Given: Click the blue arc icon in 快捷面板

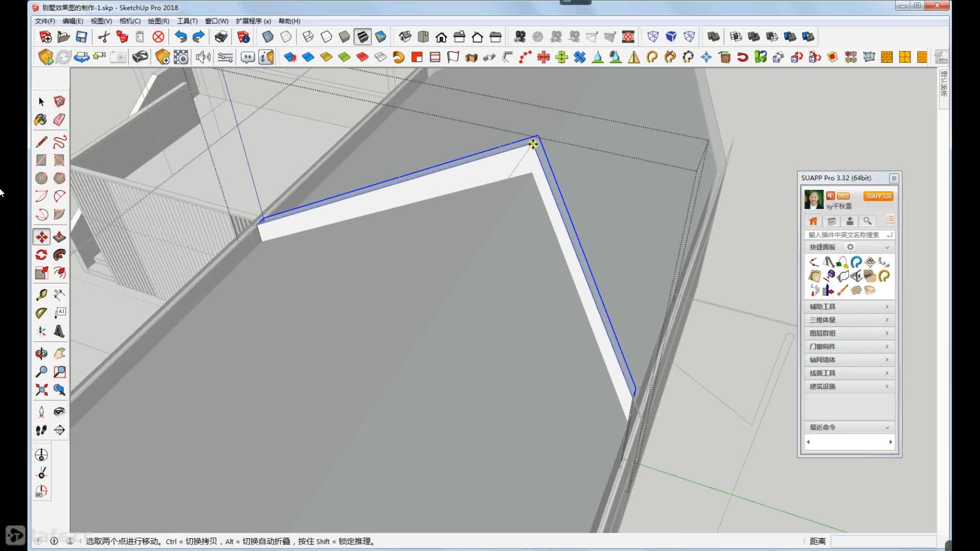Looking at the screenshot, I should pyautogui.click(x=856, y=262).
